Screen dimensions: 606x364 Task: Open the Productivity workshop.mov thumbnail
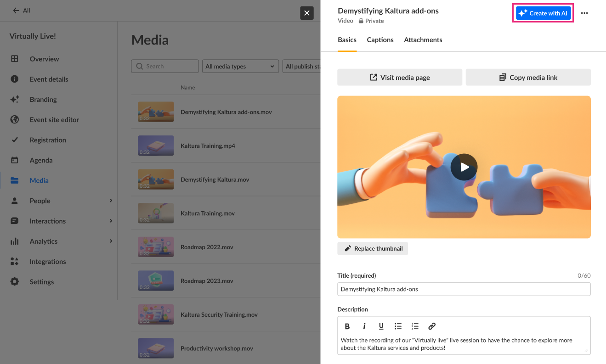pyautogui.click(x=156, y=348)
